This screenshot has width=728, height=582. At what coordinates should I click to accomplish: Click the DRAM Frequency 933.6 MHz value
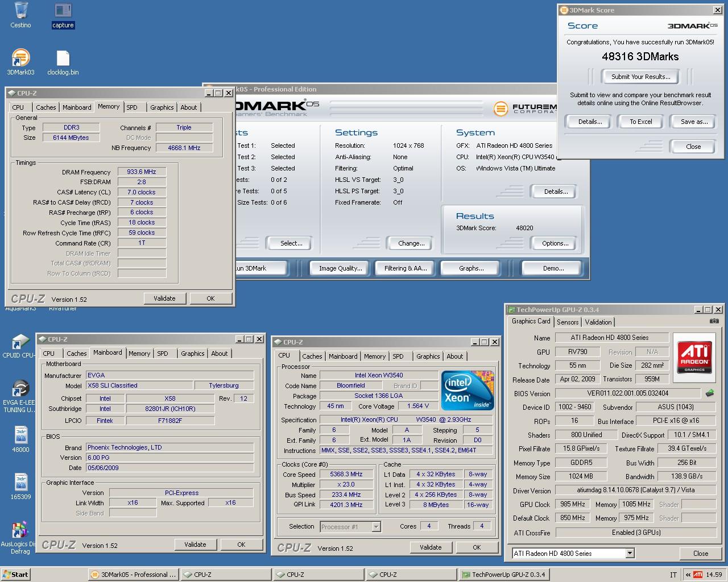coord(142,172)
